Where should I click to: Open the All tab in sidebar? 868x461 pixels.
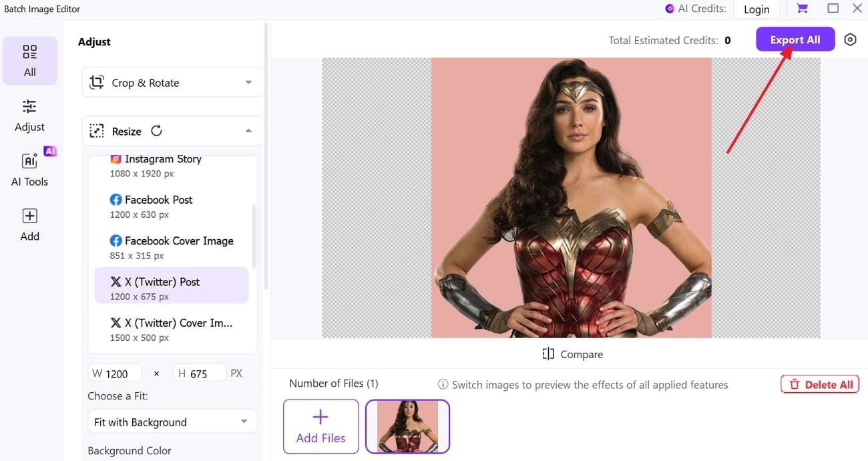click(x=30, y=61)
